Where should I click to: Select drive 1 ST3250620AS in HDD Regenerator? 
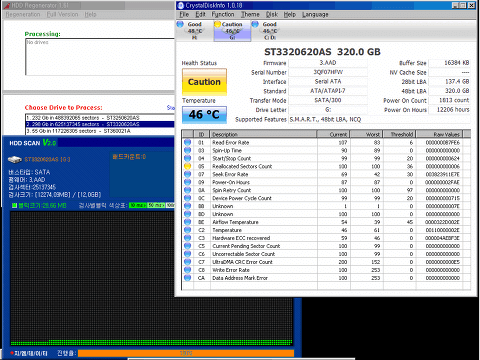[x=100, y=118]
